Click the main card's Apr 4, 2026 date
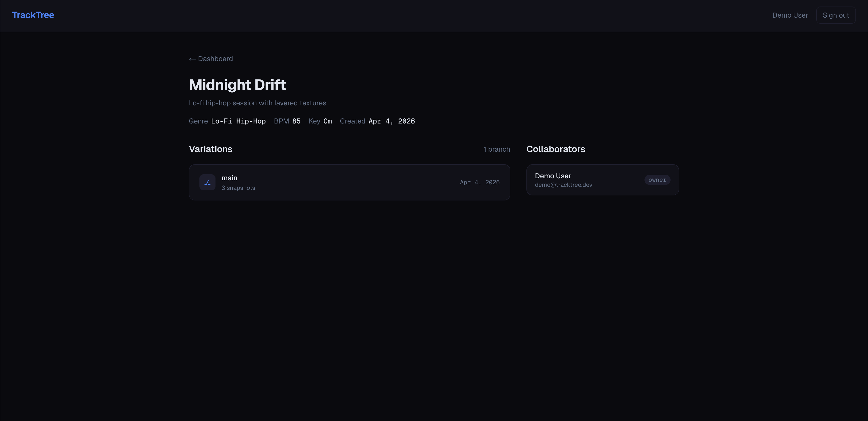Viewport: 868px width, 421px height. [479, 183]
